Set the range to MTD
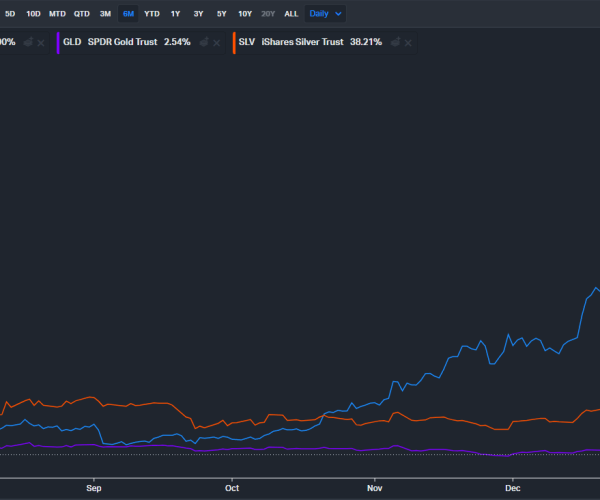This screenshot has width=600, height=500. 57,14
